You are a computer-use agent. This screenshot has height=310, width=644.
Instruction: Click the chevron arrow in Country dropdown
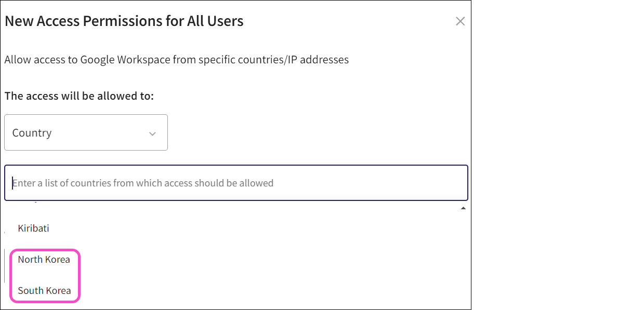tap(152, 133)
